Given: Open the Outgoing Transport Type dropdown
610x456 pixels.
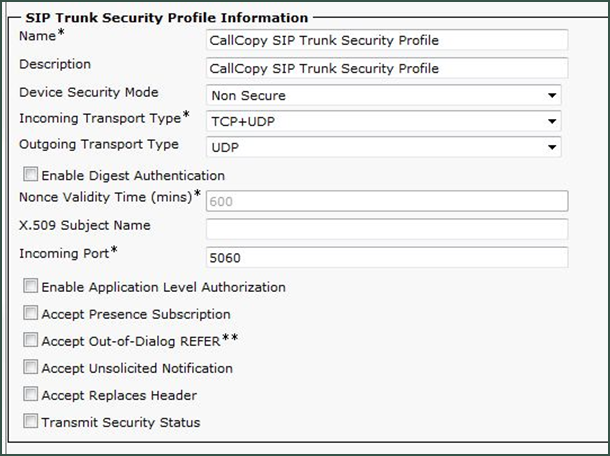Looking at the screenshot, I should [384, 147].
